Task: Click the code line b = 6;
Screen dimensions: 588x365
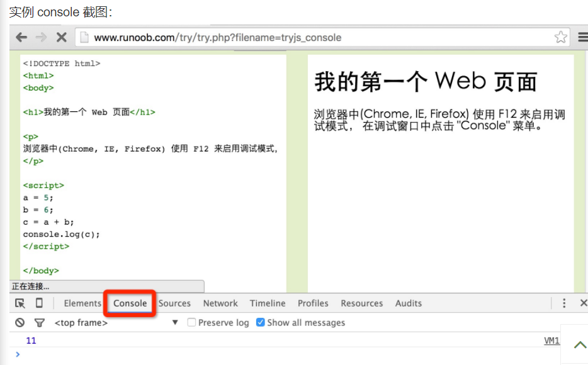Action: (x=38, y=210)
